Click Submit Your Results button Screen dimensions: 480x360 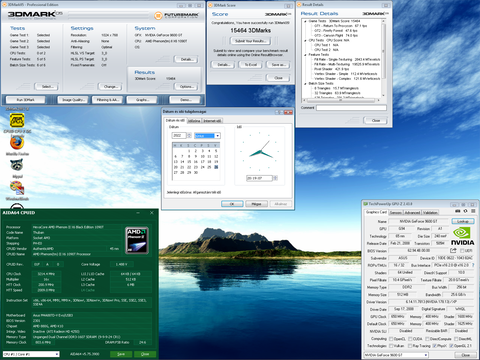(250, 41)
